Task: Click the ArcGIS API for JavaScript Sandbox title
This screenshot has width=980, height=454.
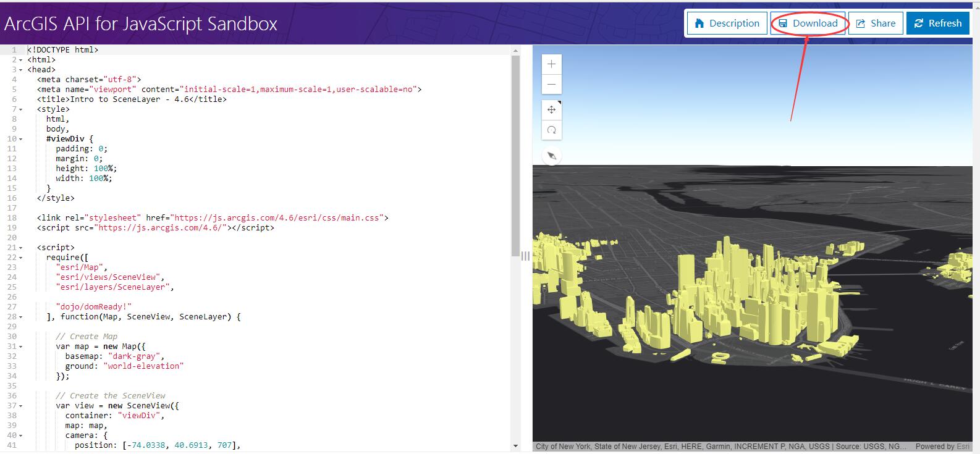Action: (141, 23)
